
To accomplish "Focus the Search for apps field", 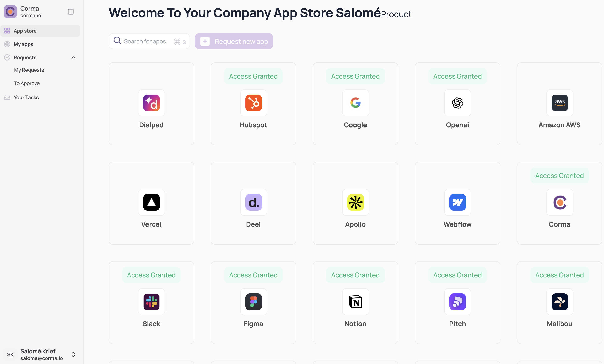I will coord(147,41).
